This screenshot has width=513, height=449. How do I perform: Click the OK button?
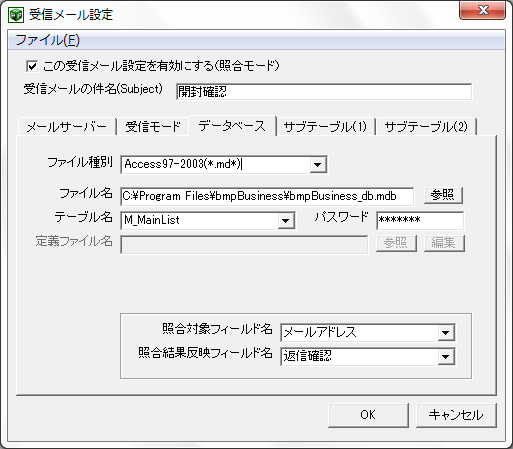(x=368, y=415)
